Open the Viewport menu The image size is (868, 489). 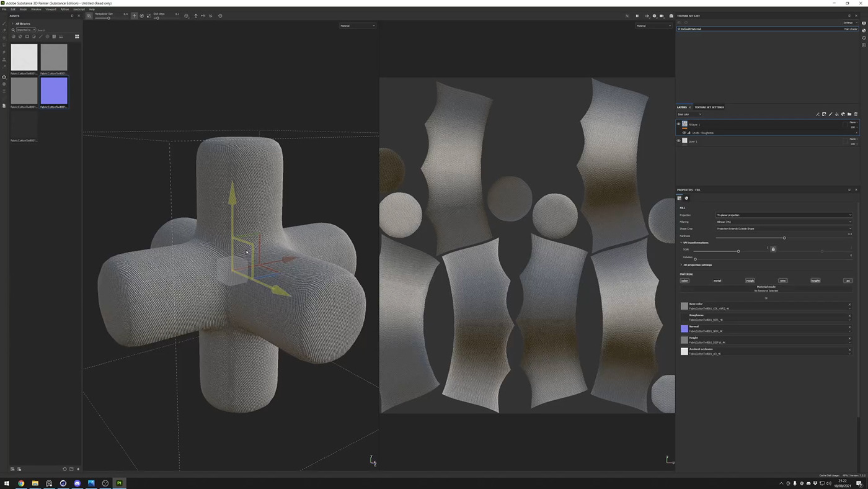tap(51, 9)
